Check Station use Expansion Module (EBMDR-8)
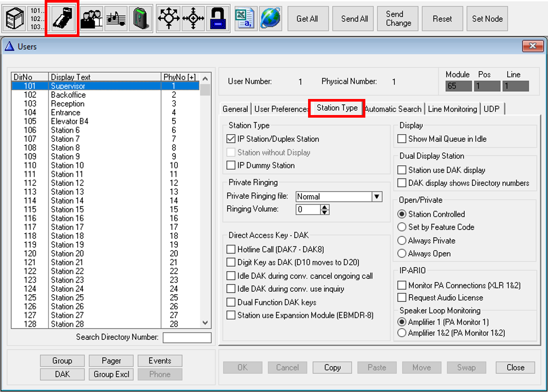Viewport: 548px width, 392px height. (231, 316)
